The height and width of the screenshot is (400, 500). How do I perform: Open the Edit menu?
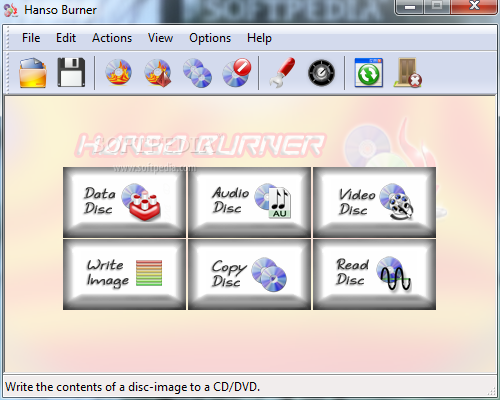point(66,38)
